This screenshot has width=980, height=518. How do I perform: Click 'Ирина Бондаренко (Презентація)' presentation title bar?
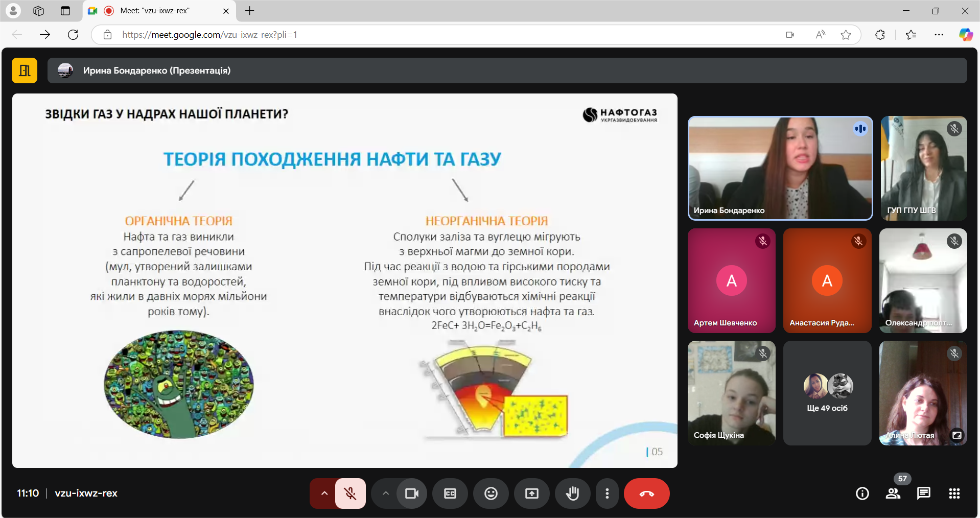(507, 70)
